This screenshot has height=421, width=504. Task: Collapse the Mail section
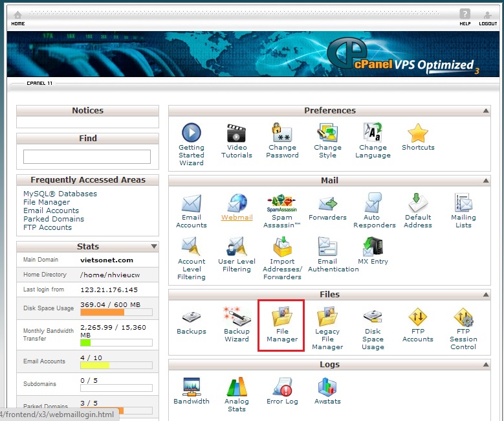(x=486, y=181)
